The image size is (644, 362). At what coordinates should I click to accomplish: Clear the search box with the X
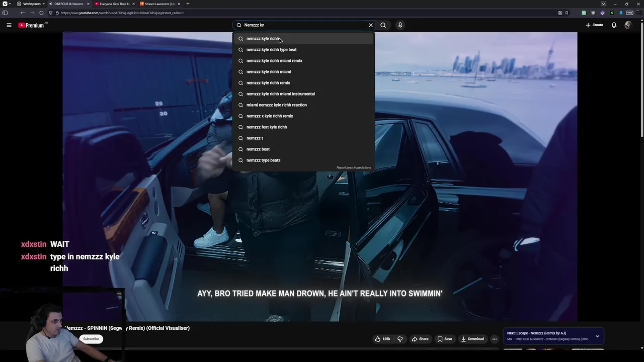pos(371,25)
